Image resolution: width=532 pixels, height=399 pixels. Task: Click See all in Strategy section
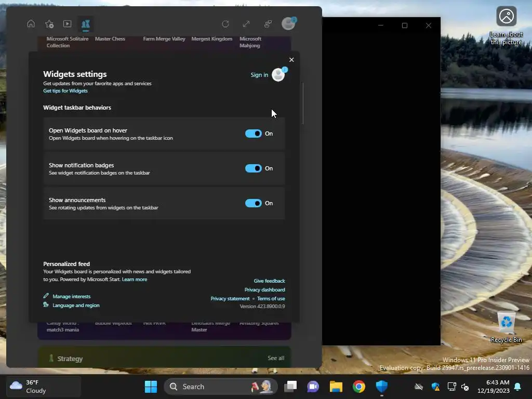point(276,358)
